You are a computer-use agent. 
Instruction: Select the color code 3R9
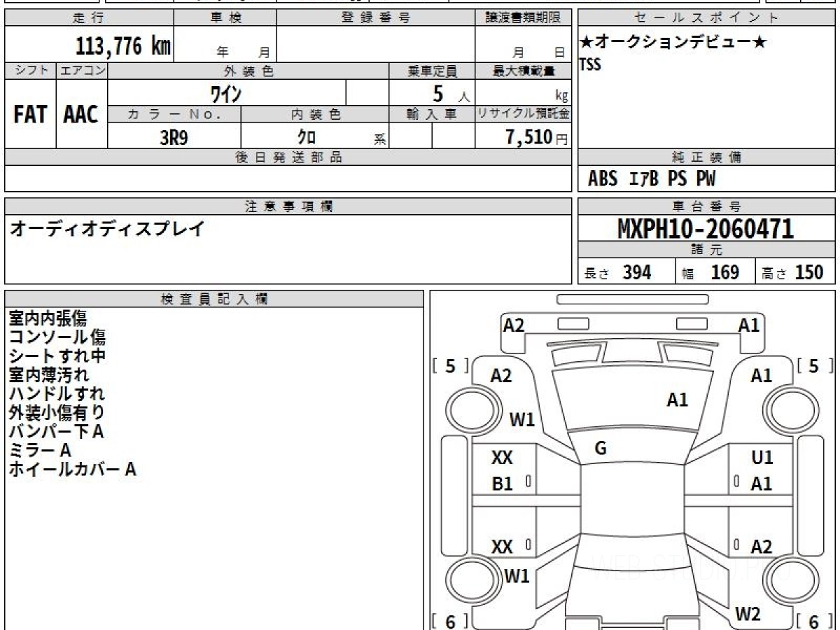[174, 137]
